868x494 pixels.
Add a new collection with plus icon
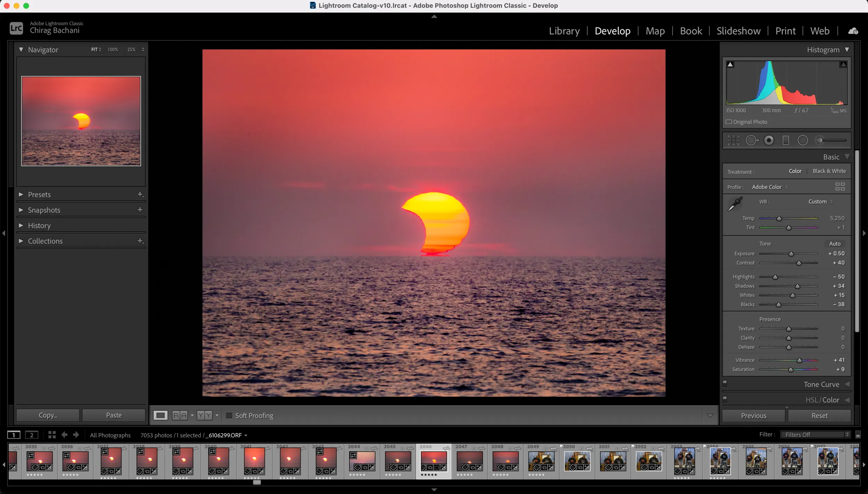pyautogui.click(x=140, y=241)
